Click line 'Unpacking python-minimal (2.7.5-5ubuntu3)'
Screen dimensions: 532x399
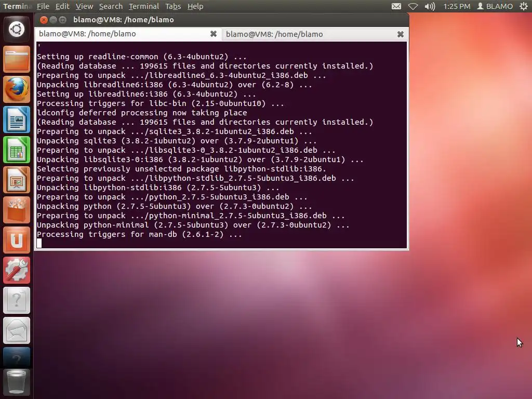(193, 225)
